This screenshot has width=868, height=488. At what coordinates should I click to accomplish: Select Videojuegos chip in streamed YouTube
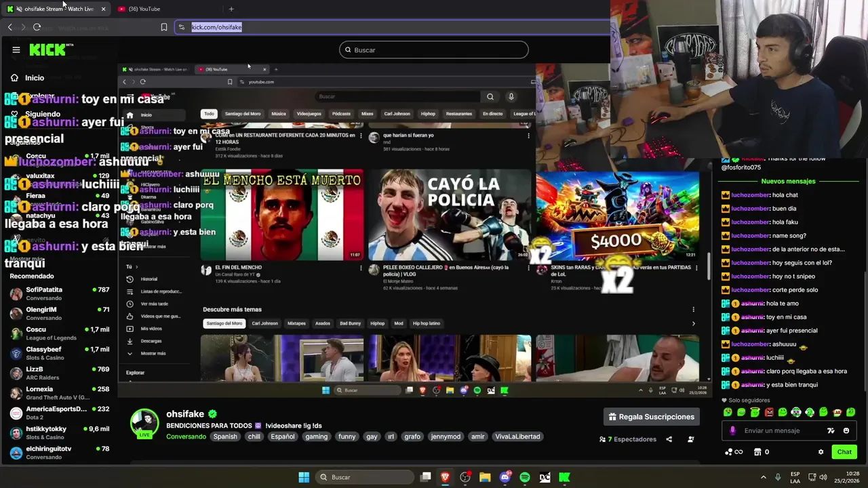click(309, 114)
